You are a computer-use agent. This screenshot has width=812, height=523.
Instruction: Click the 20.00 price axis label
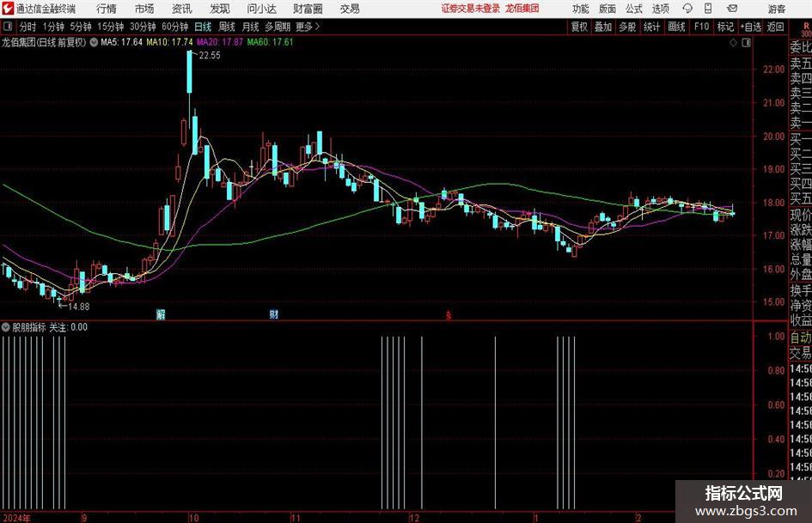pyautogui.click(x=773, y=137)
